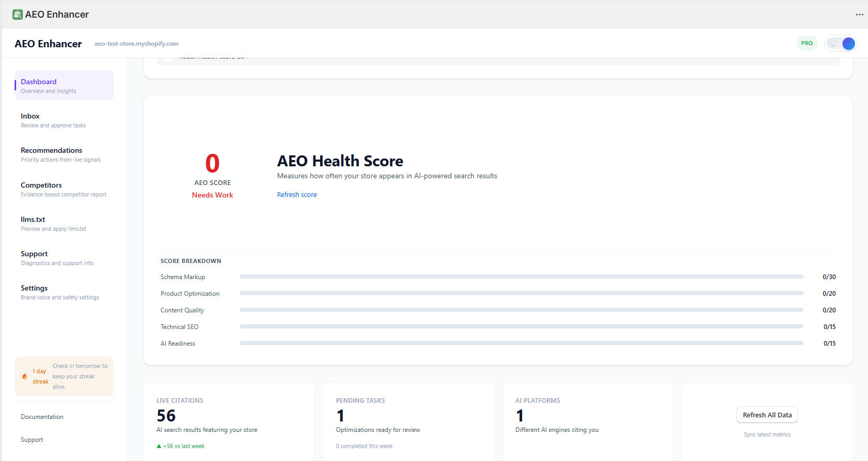Open the three-dot more options menu
Image resolution: width=868 pixels, height=461 pixels.
[x=860, y=15]
